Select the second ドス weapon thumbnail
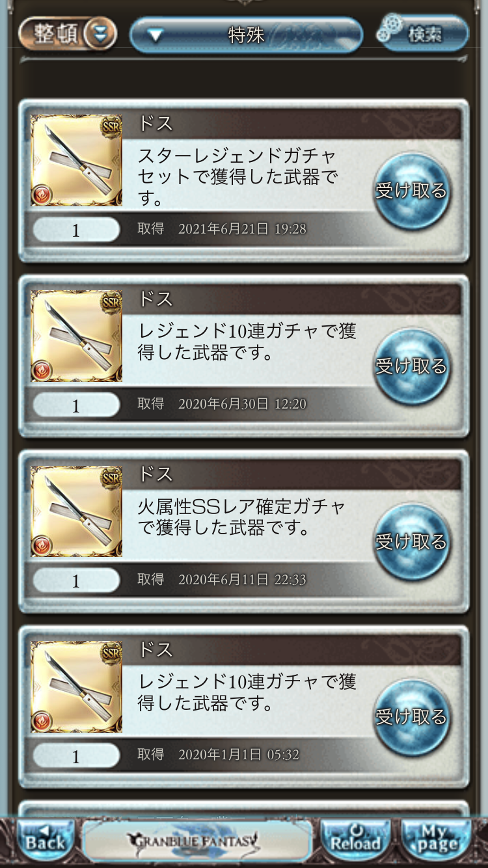The width and height of the screenshot is (488, 868). pos(77,336)
